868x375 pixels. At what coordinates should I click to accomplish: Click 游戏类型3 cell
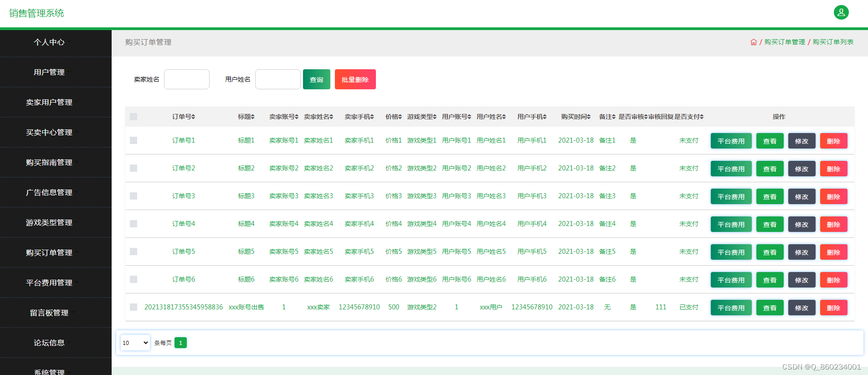(x=422, y=196)
